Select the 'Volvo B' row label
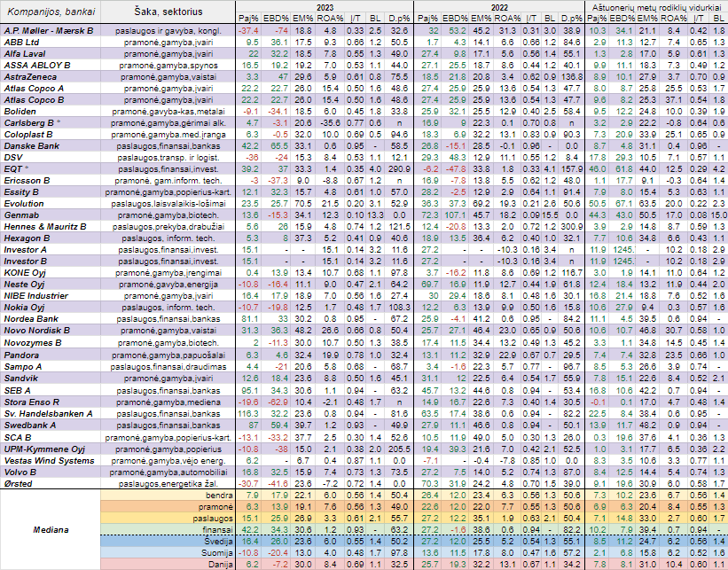 pyautogui.click(x=51, y=472)
